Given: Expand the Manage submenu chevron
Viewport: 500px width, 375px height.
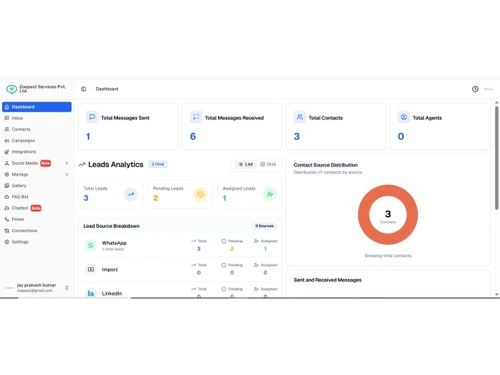Looking at the screenshot, I should click(x=67, y=174).
